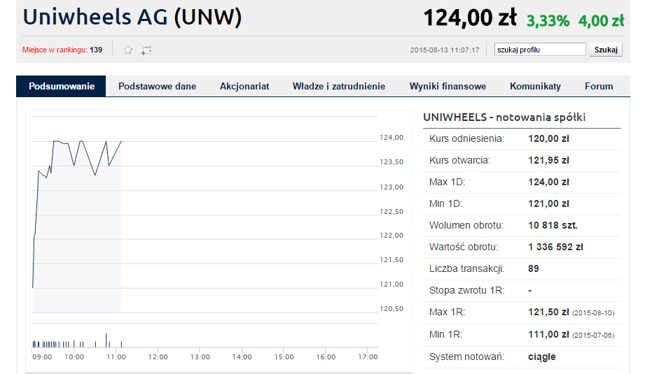Screen dimensions: 645x374
Task: Switch to the Forum tab
Action: (x=599, y=86)
